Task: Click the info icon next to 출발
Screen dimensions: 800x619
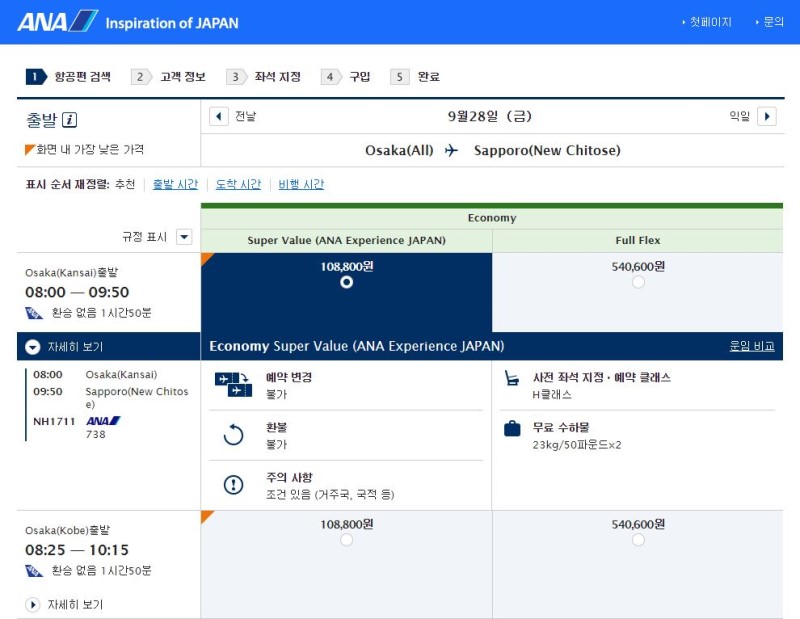Action: tap(70, 120)
